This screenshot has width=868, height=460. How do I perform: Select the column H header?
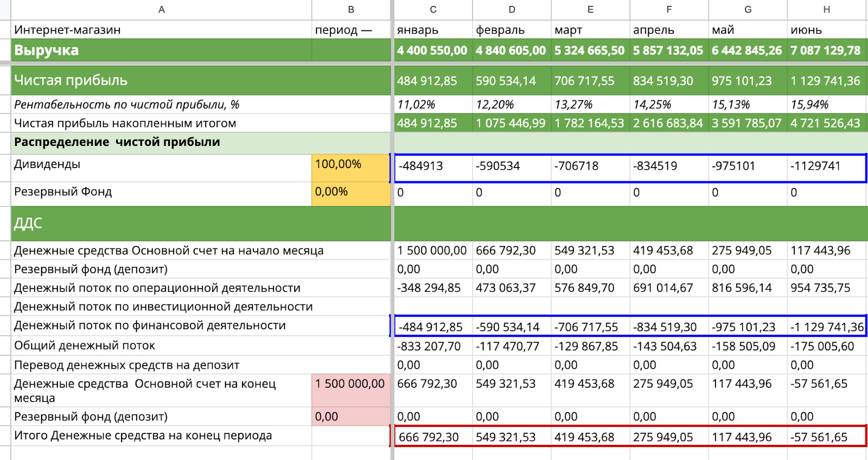[826, 10]
